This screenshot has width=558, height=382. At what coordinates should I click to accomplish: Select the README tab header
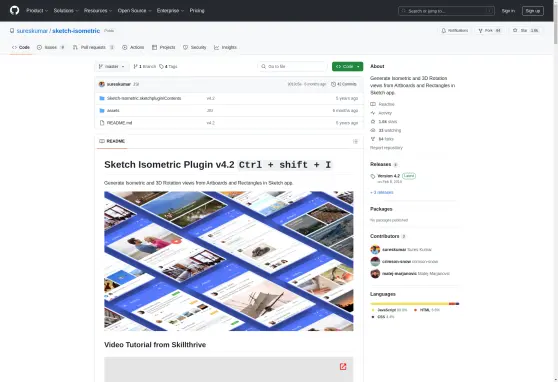pyautogui.click(x=112, y=141)
